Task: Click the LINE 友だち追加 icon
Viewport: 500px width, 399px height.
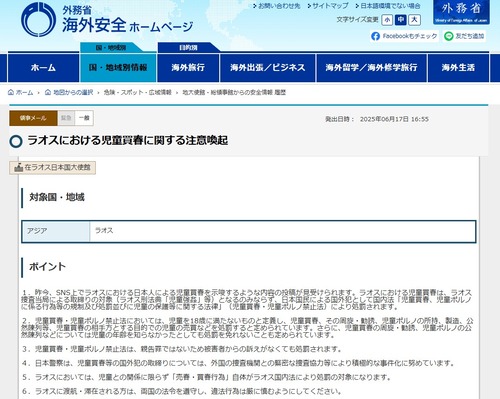Action: [x=449, y=36]
